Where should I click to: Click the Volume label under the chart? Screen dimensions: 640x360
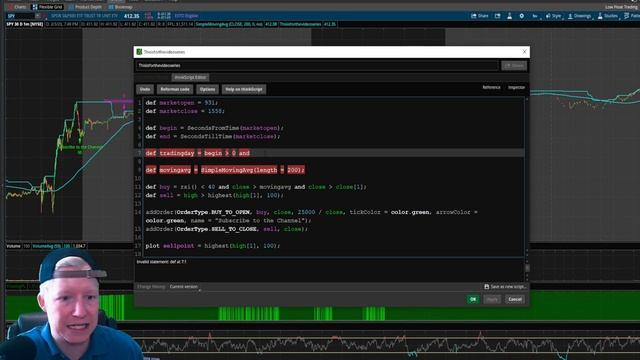coord(13,246)
